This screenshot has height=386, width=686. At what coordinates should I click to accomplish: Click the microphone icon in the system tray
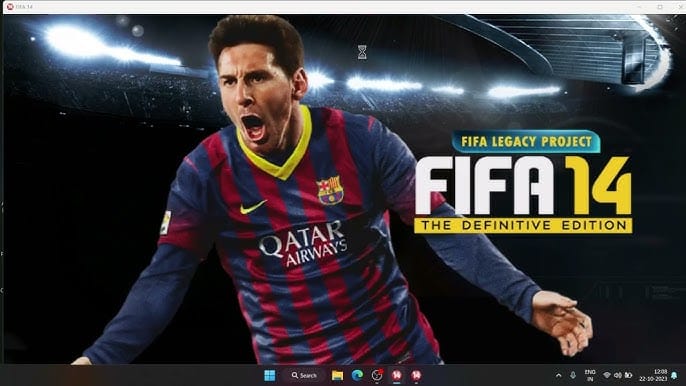click(573, 375)
